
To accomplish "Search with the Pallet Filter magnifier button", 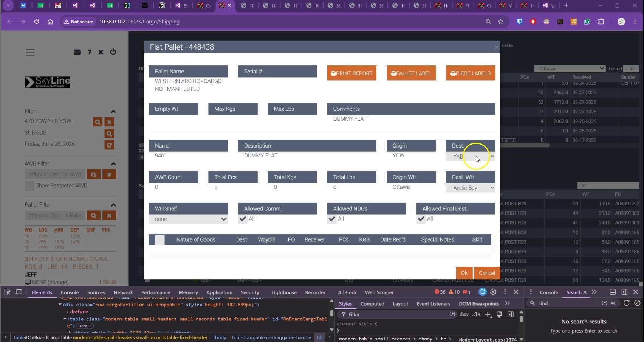I will (x=94, y=215).
